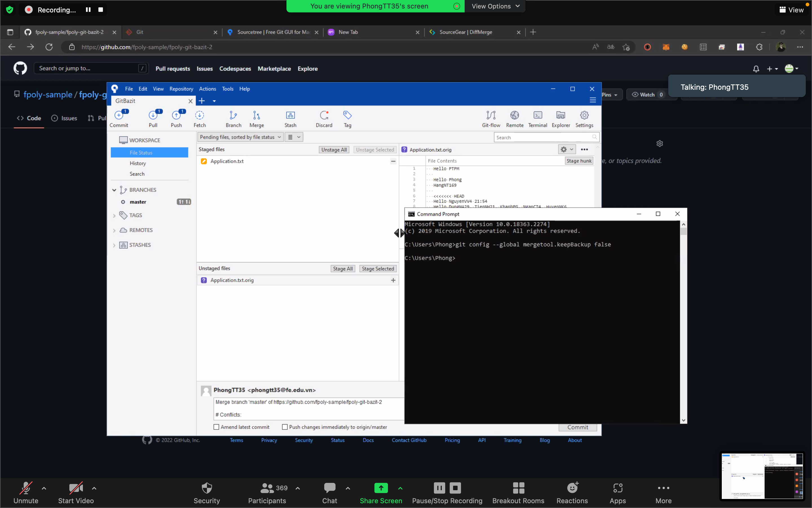Open Zoom Security options
The image size is (812, 508).
(x=207, y=493)
